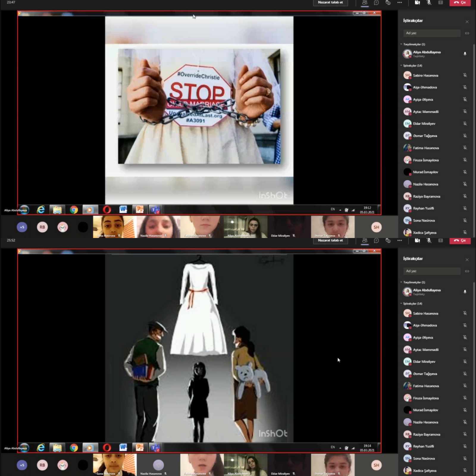This screenshot has width=476, height=476.
Task: Click 'Nəzarət tələb et' in the 25:52 meeting
Action: [330, 240]
